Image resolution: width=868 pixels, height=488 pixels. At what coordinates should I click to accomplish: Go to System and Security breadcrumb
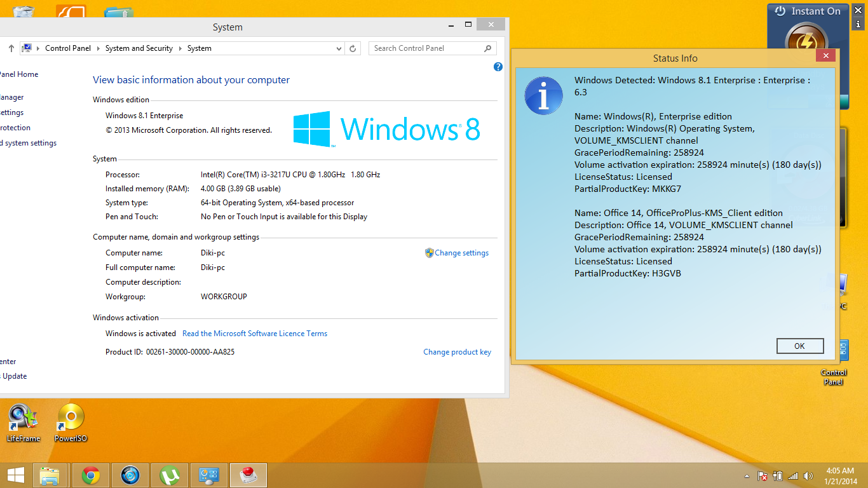coord(139,48)
